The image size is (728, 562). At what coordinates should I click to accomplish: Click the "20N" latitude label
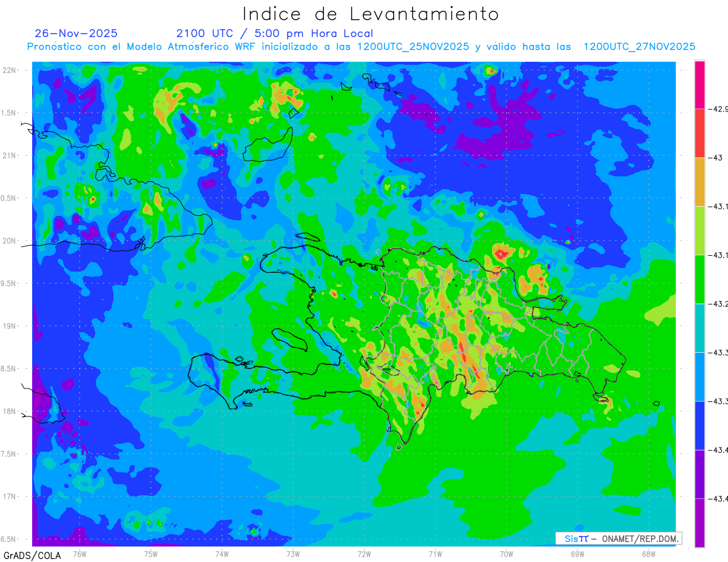click(10, 241)
